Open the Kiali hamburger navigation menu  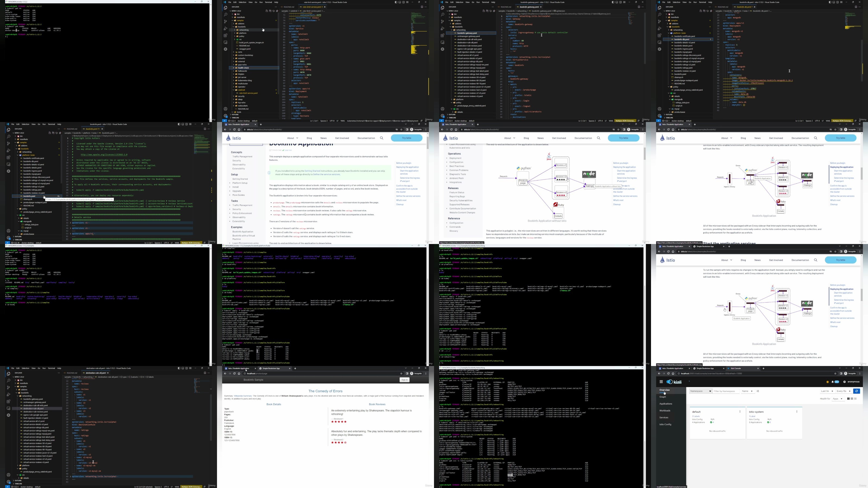[662, 381]
